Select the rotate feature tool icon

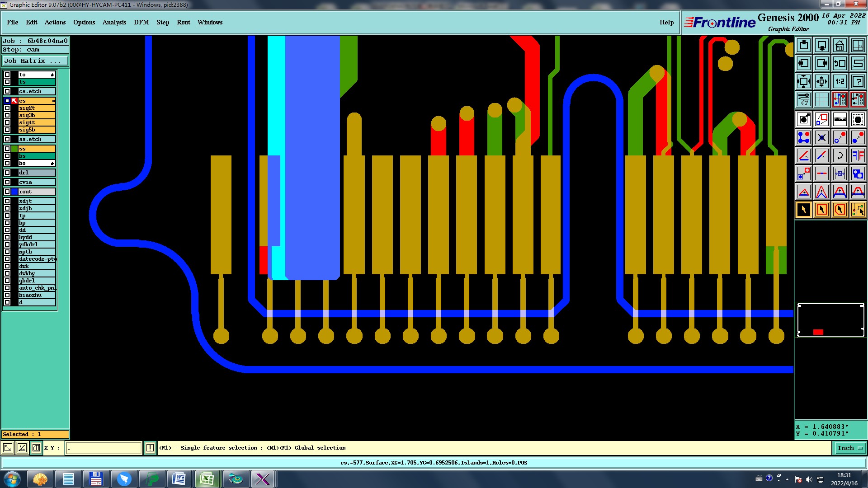pyautogui.click(x=840, y=155)
